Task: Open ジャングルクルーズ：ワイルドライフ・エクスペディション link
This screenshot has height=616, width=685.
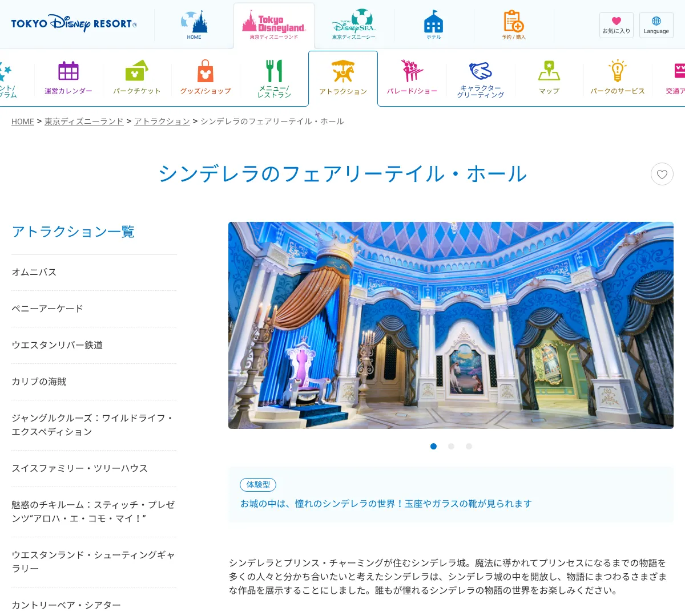Action: [x=94, y=425]
